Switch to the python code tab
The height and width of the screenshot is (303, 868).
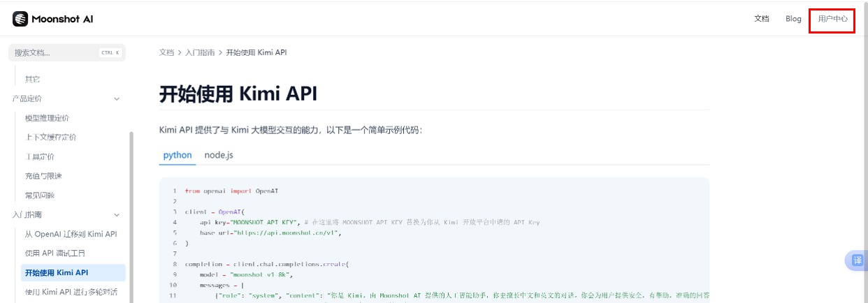(x=178, y=155)
